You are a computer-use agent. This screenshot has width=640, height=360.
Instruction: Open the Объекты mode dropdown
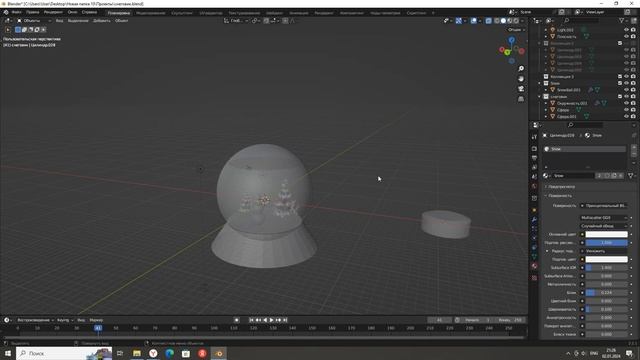pyautogui.click(x=34, y=20)
